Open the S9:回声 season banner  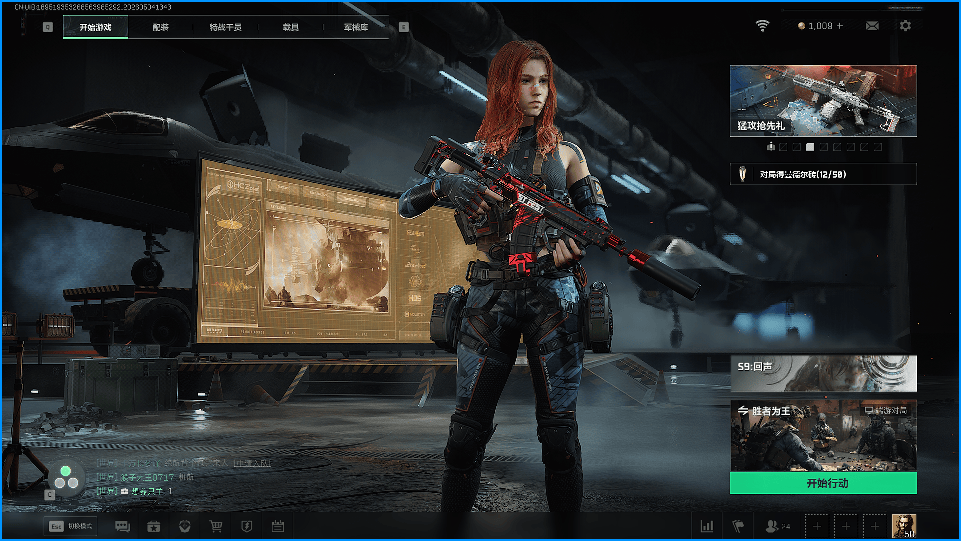click(823, 374)
